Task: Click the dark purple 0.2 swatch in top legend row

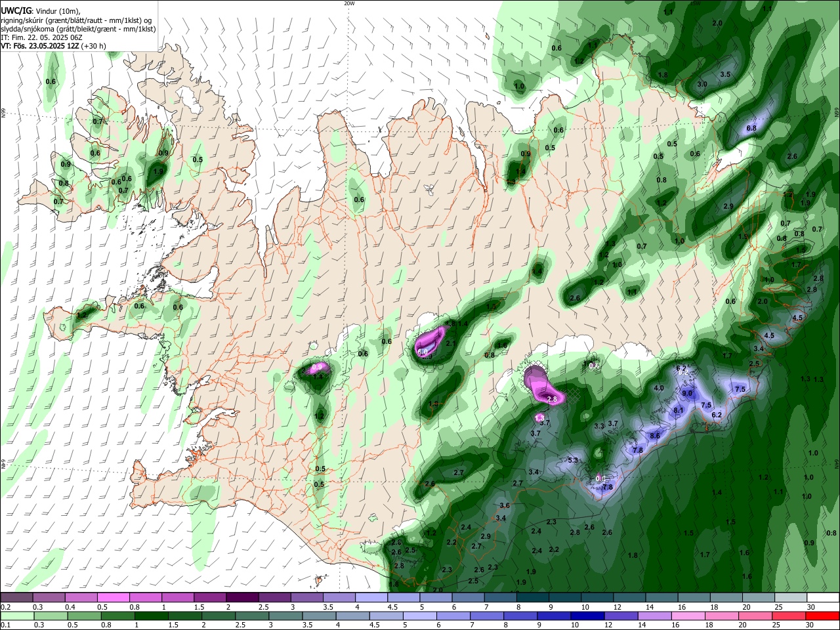Action: coord(16,598)
